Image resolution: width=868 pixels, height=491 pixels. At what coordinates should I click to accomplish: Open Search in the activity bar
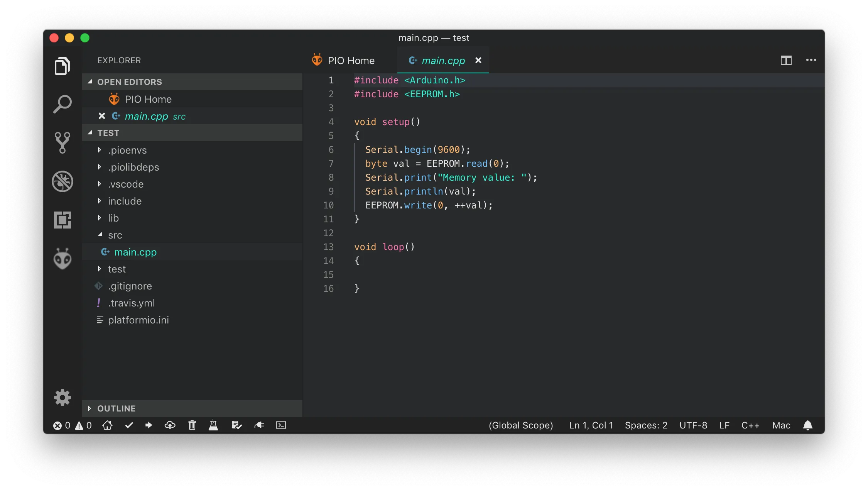pyautogui.click(x=62, y=103)
